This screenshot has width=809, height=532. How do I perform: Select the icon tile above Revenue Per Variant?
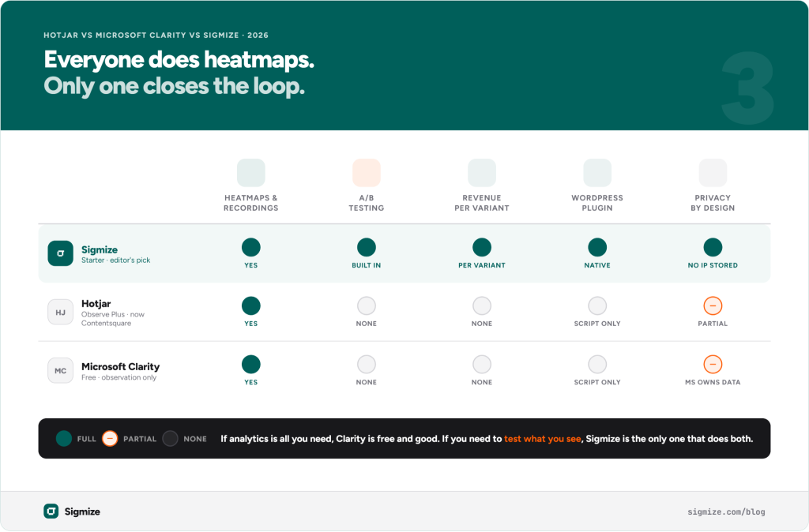point(482,173)
